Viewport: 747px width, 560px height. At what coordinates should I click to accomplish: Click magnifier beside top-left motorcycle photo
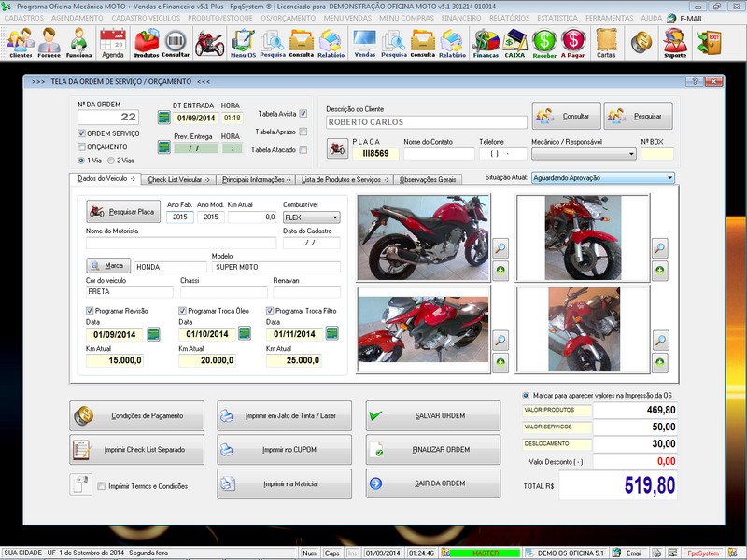[500, 248]
